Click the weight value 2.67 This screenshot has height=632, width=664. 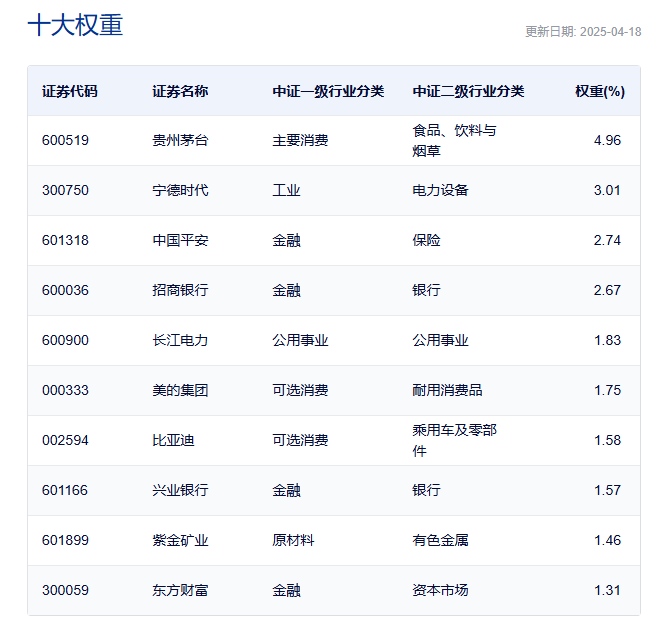coord(607,290)
